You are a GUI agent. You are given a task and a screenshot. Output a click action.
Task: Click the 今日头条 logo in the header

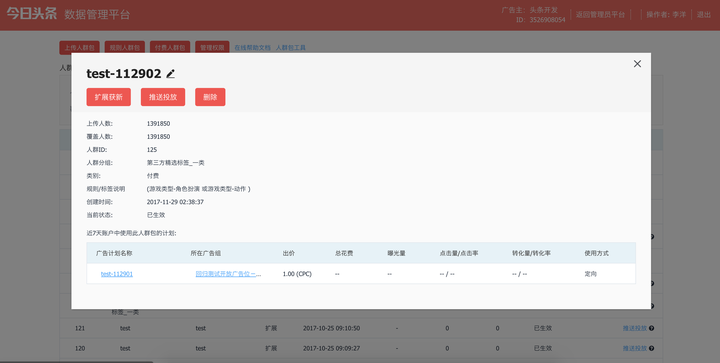click(32, 13)
